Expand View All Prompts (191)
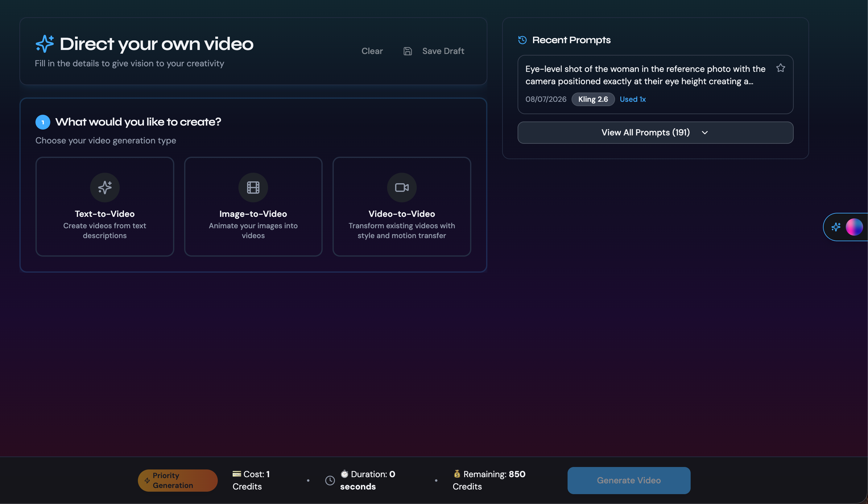 click(655, 133)
